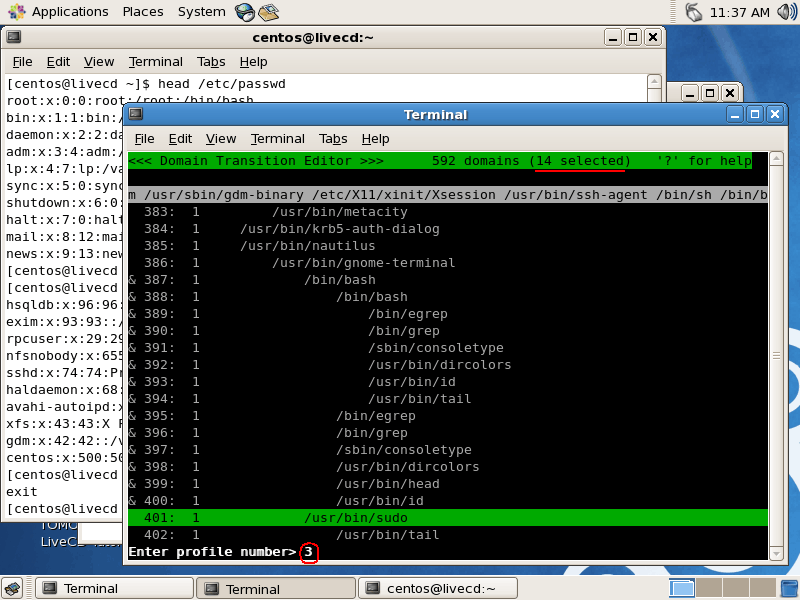Click scroll-up arrow in centos@livecd window
The height and width of the screenshot is (600, 800).
(654, 81)
